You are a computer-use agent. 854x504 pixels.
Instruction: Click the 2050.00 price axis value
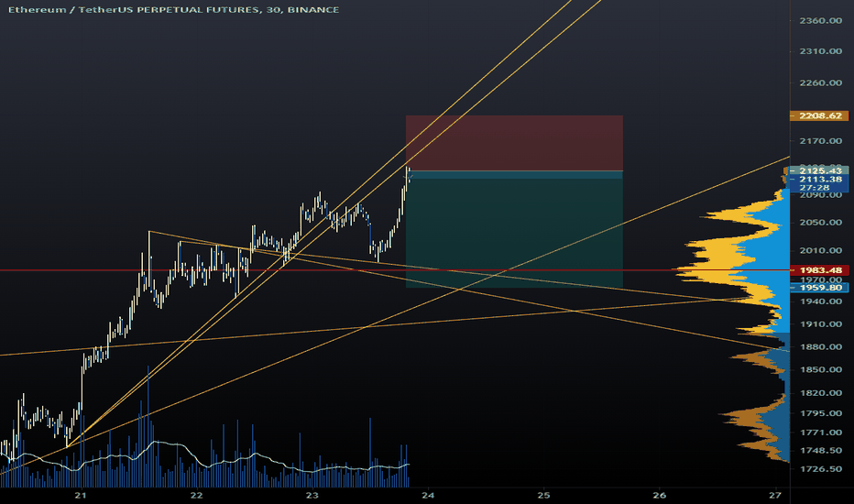tap(821, 223)
